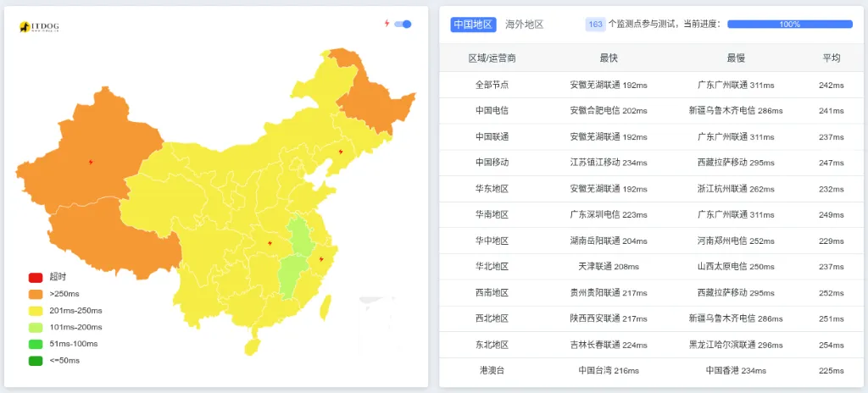Viewport: 868px width, 393px height.
Task: Click 中国香港 234ms cell
Action: [736, 371]
